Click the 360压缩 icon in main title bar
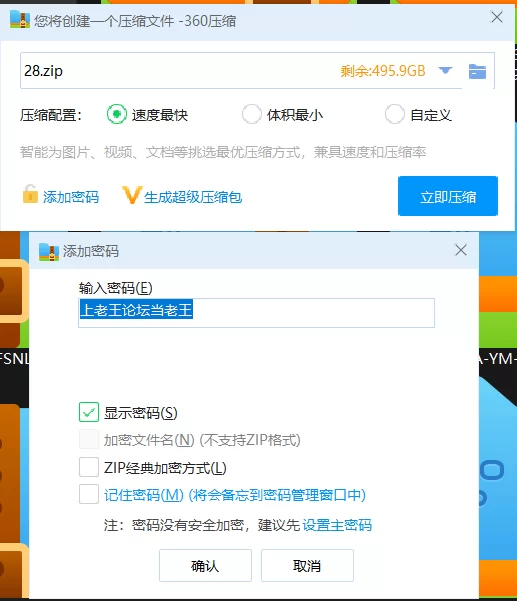517x601 pixels. pos(20,20)
